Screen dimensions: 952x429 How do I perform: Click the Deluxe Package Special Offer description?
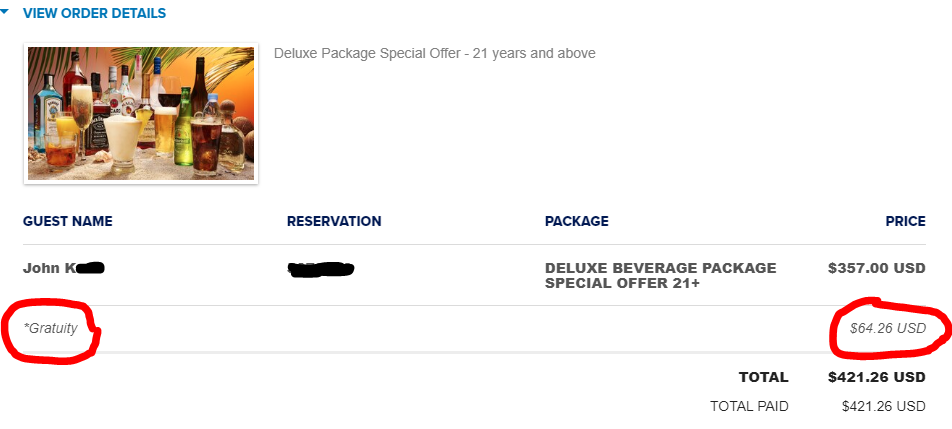435,53
